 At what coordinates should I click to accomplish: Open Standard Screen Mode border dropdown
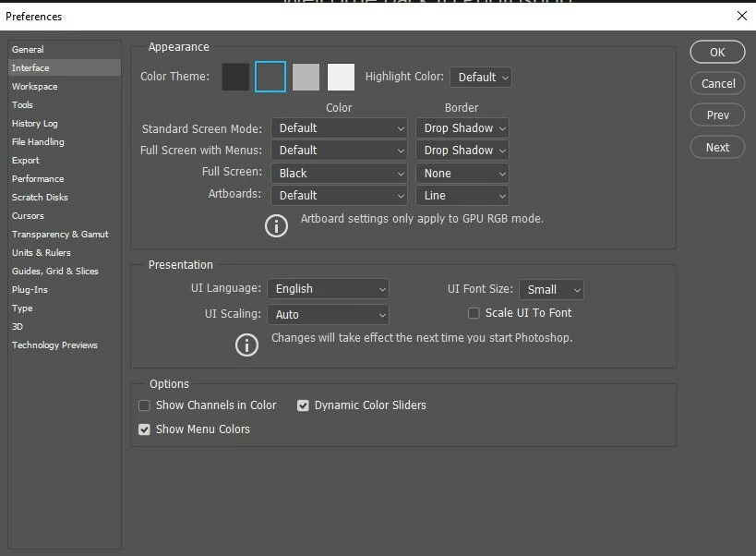pos(462,128)
